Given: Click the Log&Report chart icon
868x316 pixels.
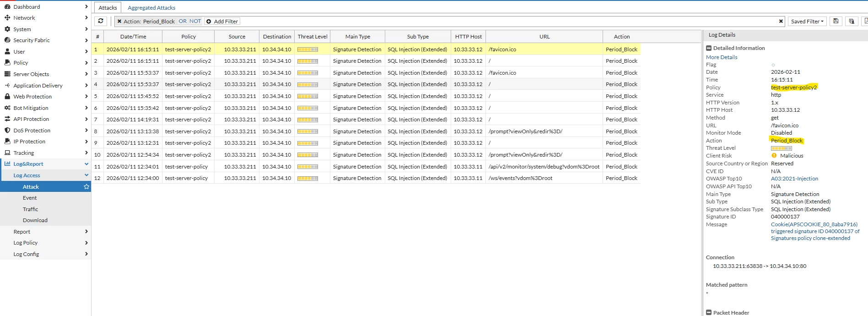Looking at the screenshot, I should click(x=7, y=164).
